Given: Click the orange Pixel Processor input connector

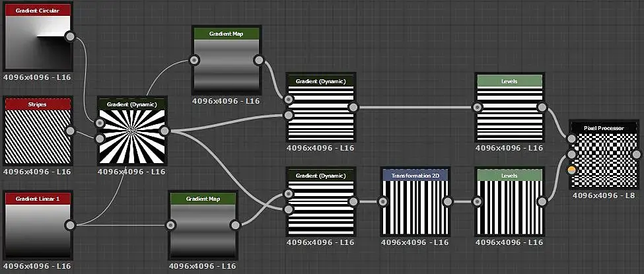Looking at the screenshot, I should coord(571,170).
